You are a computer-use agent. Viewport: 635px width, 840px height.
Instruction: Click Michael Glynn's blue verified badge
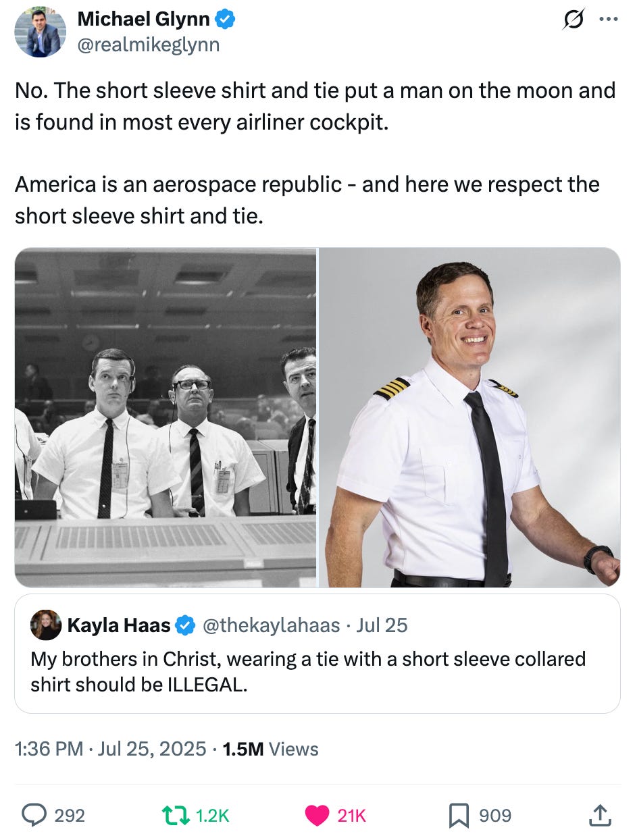pos(225,20)
